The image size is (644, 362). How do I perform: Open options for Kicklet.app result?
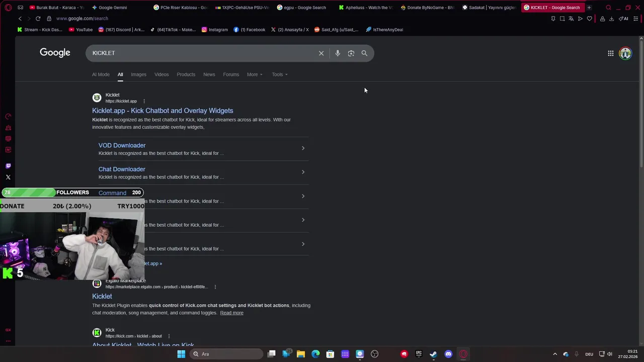point(144,101)
